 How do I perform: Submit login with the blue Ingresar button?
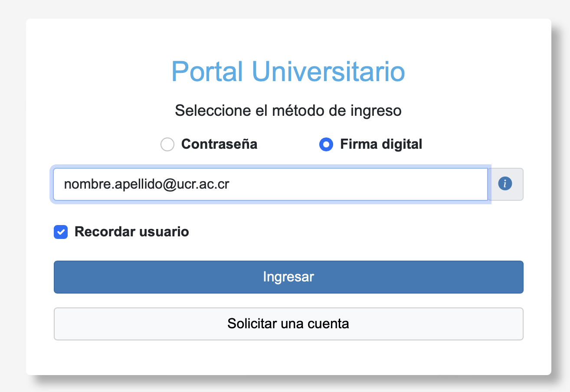288,277
